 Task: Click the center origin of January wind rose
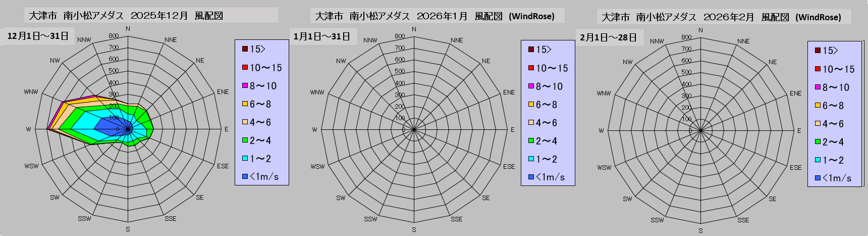click(x=414, y=130)
